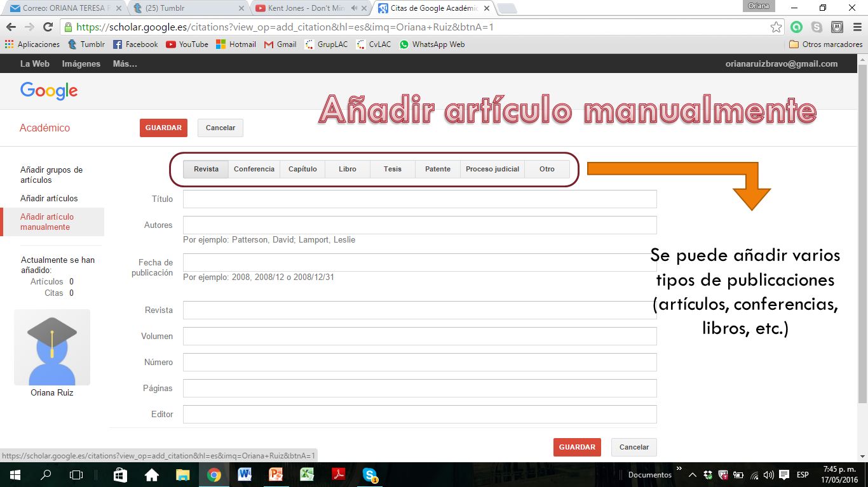This screenshot has width=868, height=487.
Task: Open the CvLAC bookmark
Action: 374,44
